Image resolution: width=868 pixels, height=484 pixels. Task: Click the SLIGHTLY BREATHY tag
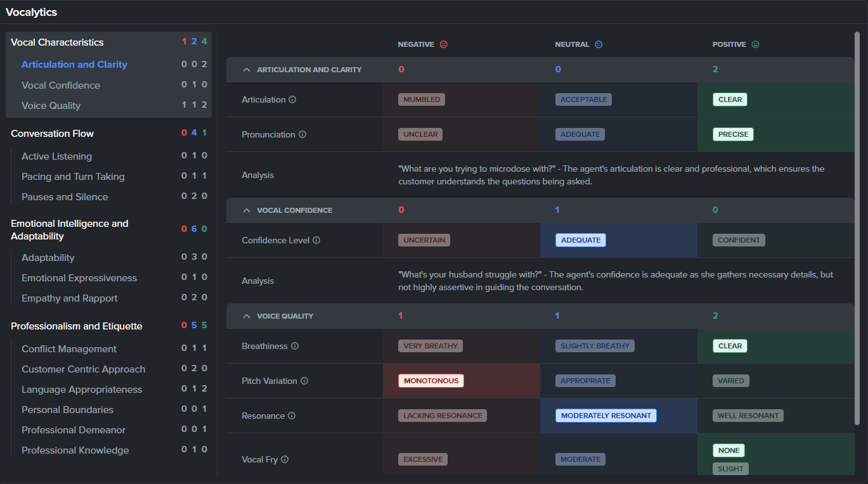coord(595,346)
